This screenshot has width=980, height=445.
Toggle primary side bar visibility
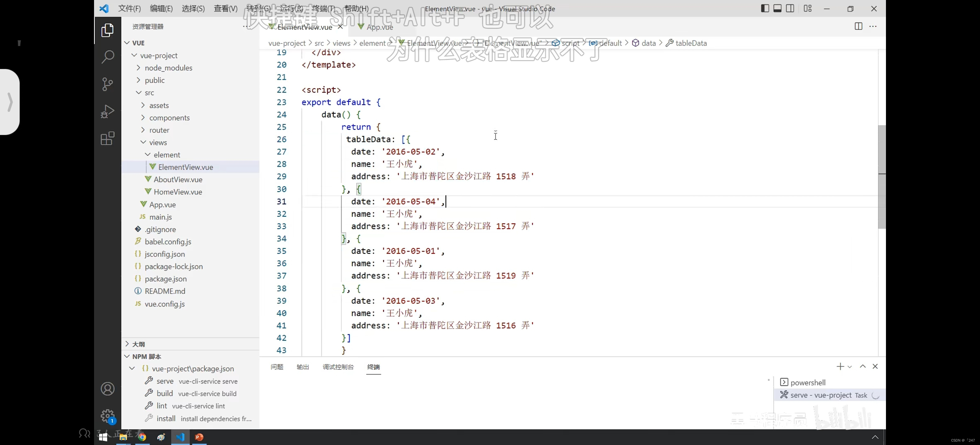(x=765, y=8)
